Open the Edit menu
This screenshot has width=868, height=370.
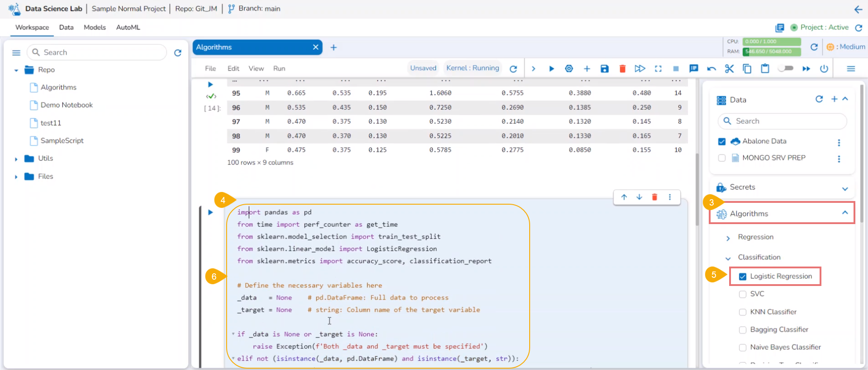tap(233, 69)
